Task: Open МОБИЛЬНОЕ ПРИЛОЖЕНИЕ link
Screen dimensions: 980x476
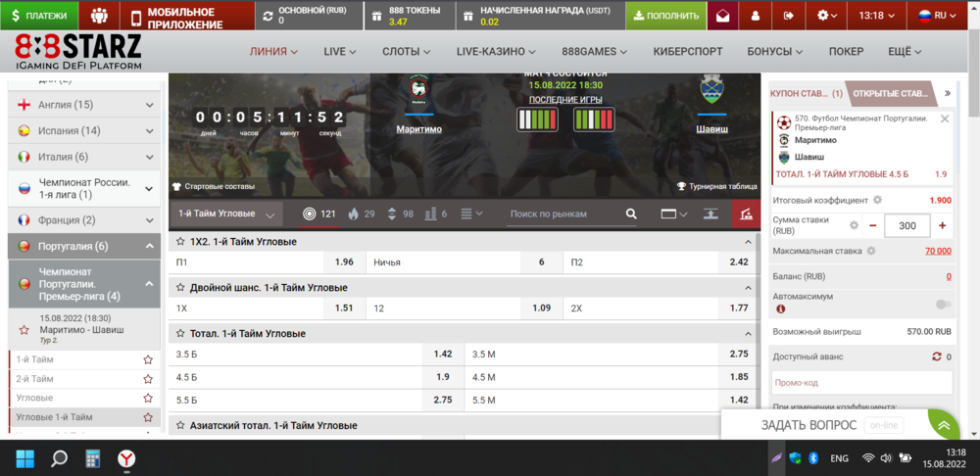Action: coord(187,18)
